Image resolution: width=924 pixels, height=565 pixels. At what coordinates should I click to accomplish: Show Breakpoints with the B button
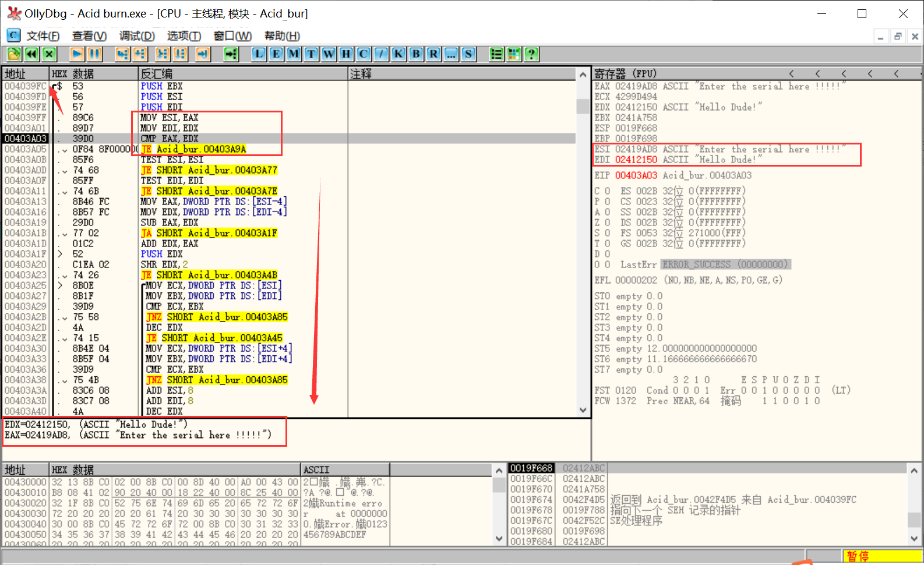point(416,54)
